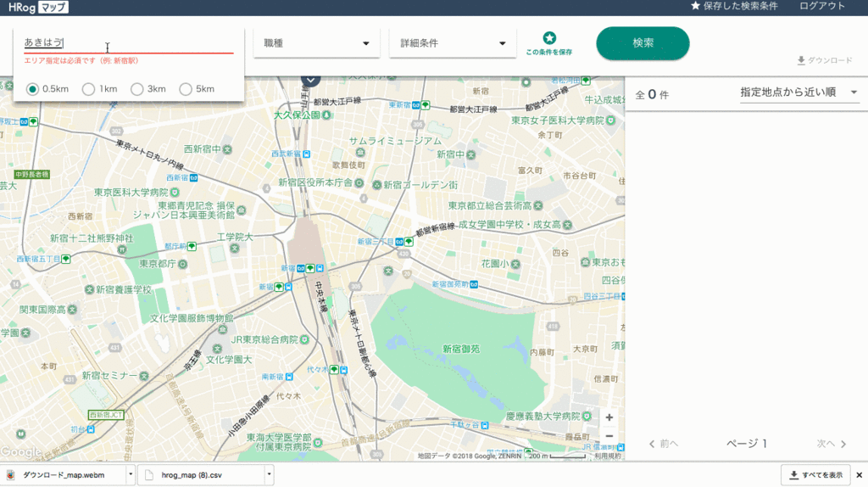The image size is (868, 487).
Task: Click 新宿御苑 park label on the map
Action: pos(461,349)
